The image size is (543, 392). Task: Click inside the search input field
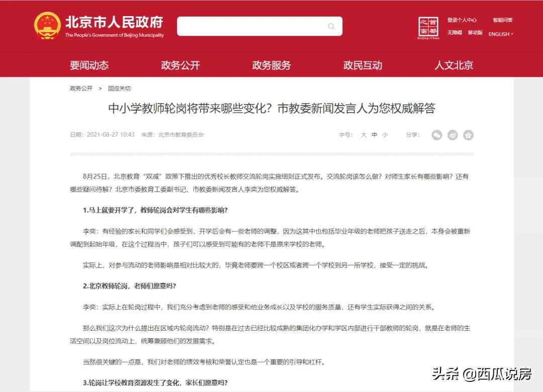(x=251, y=26)
